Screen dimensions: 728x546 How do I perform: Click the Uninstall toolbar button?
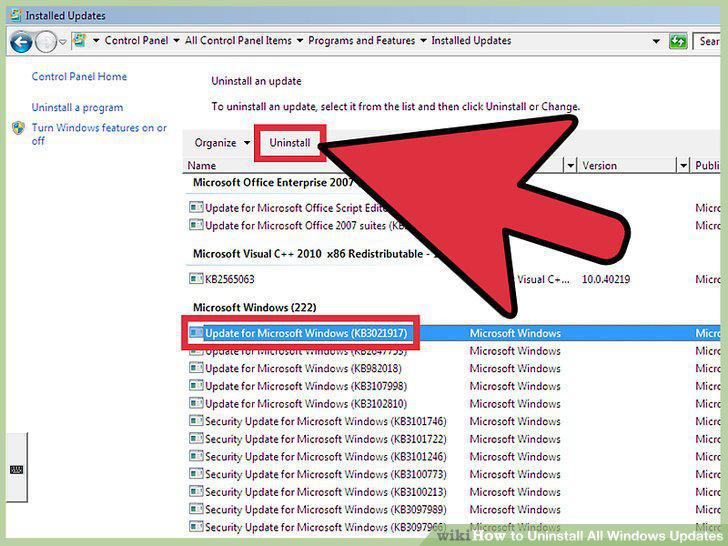(x=290, y=143)
